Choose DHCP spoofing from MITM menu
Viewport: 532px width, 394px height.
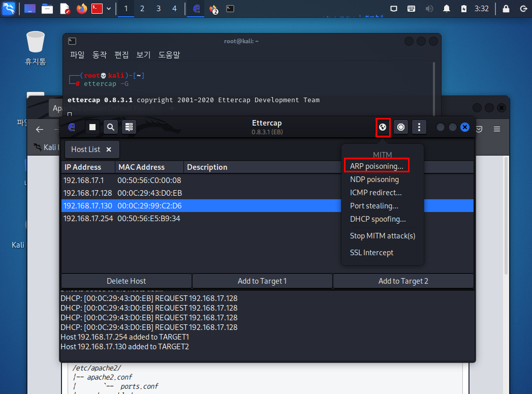point(378,219)
